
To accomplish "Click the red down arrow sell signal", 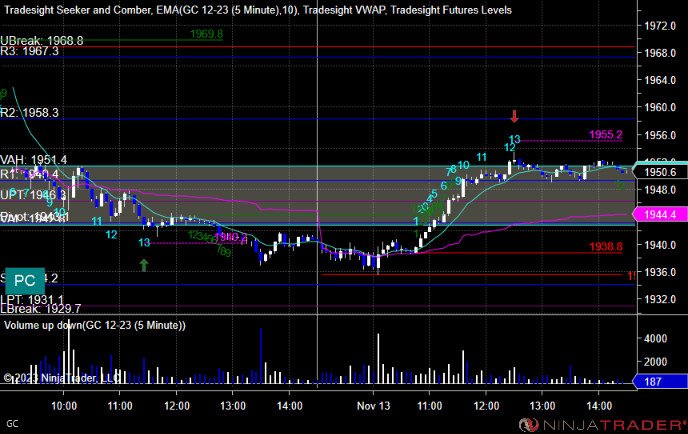I will pyautogui.click(x=514, y=116).
